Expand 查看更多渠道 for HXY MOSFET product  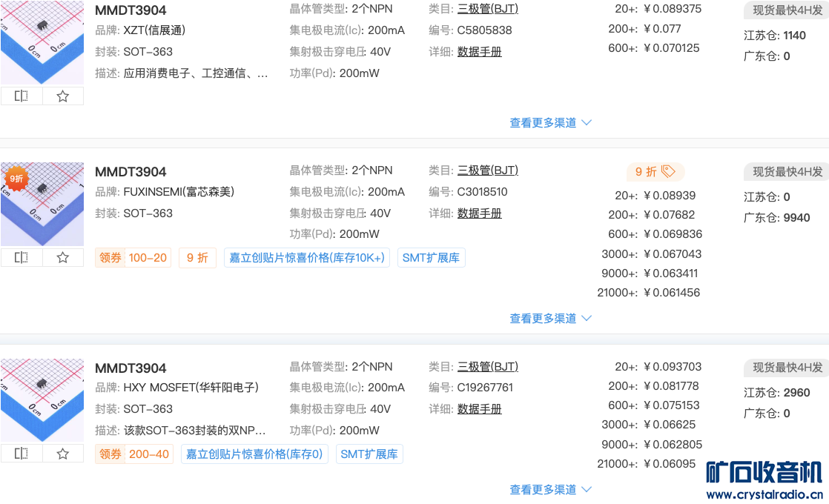(x=550, y=490)
